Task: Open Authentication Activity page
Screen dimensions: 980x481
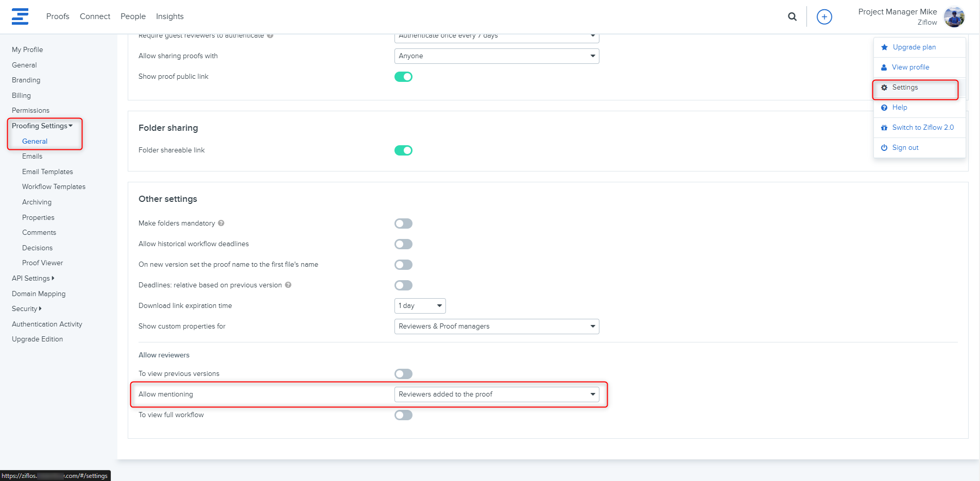Action: [47, 324]
